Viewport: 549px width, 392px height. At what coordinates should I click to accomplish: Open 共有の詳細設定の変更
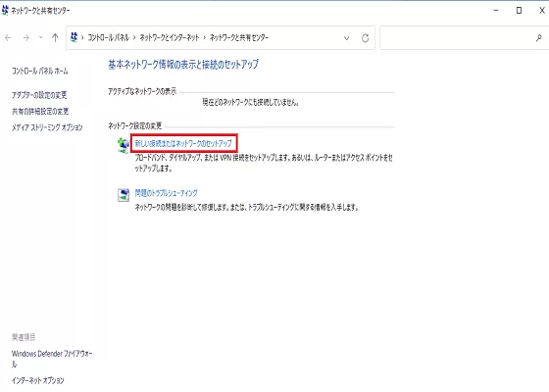[40, 112]
